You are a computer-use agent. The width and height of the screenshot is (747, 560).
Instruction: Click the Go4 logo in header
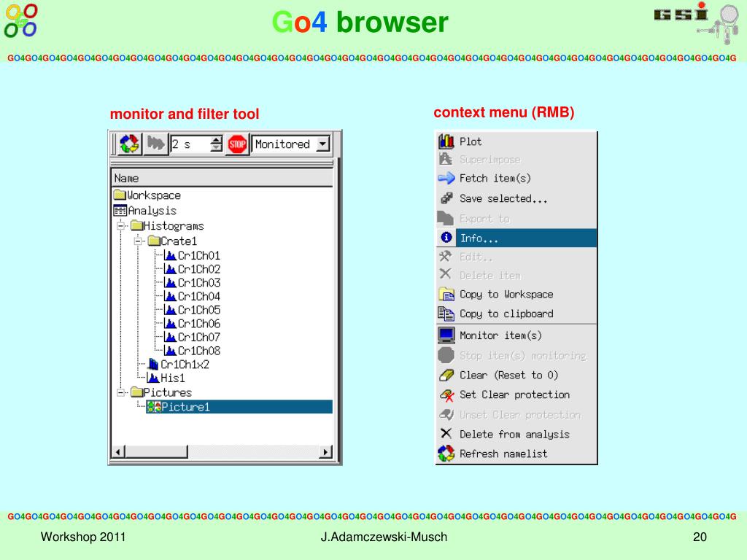20,21
